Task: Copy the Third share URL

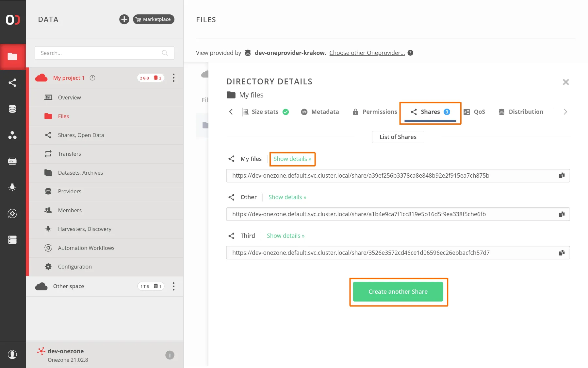Action: click(x=562, y=253)
